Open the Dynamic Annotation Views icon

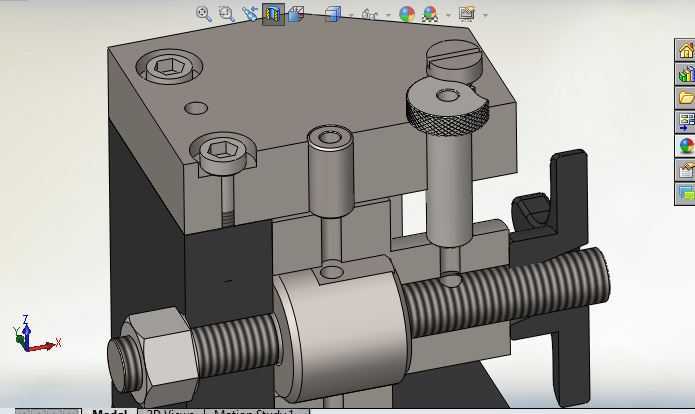296,14
